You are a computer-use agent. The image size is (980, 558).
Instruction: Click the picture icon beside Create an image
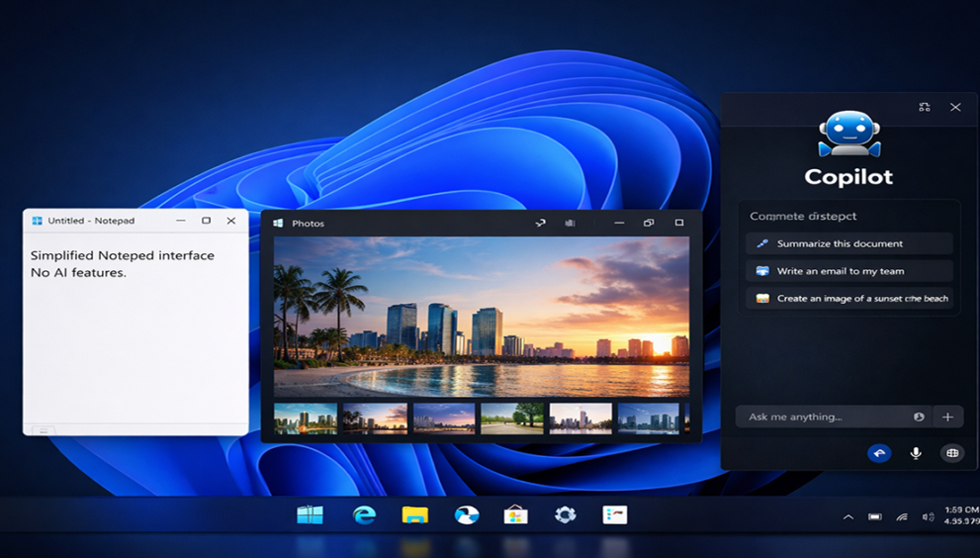click(762, 299)
